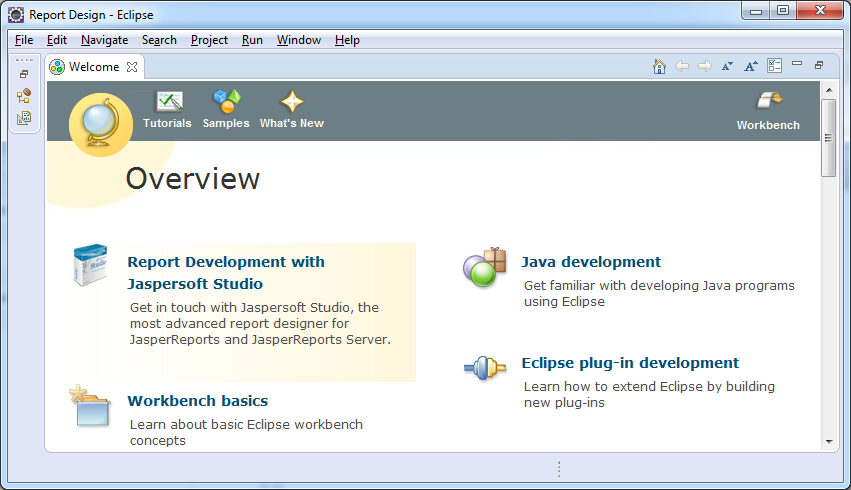The width and height of the screenshot is (851, 490).
Task: Click the scrollbar down arrow
Action: 829,442
